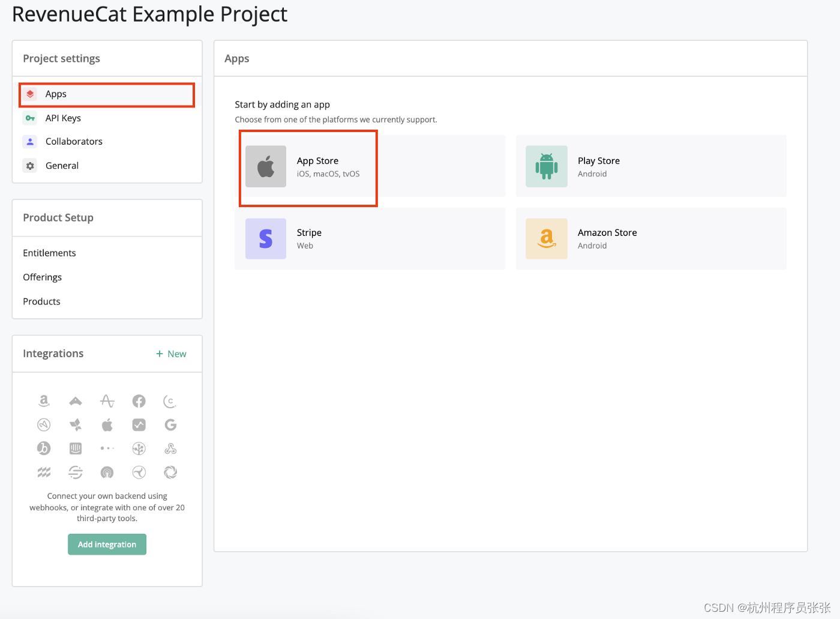
Task: Click the Webhooks integration icon
Action: (x=170, y=448)
